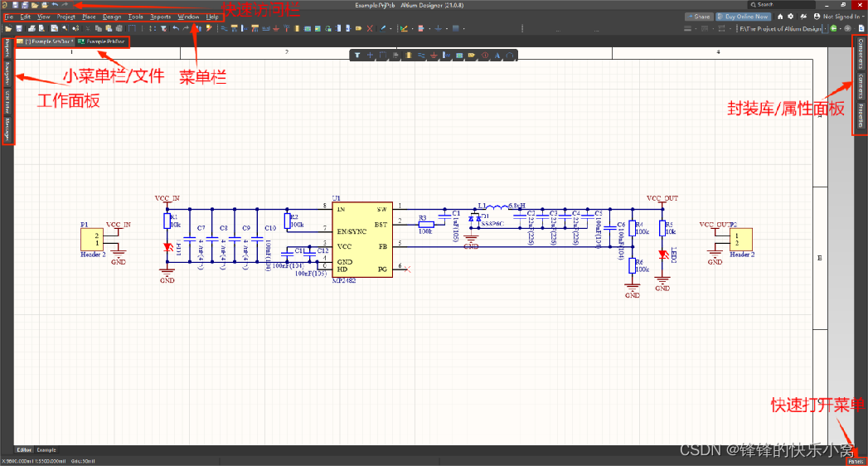Open the Components panel tab on the right
Image resolution: width=868 pixels, height=466 pixels.
point(861,54)
